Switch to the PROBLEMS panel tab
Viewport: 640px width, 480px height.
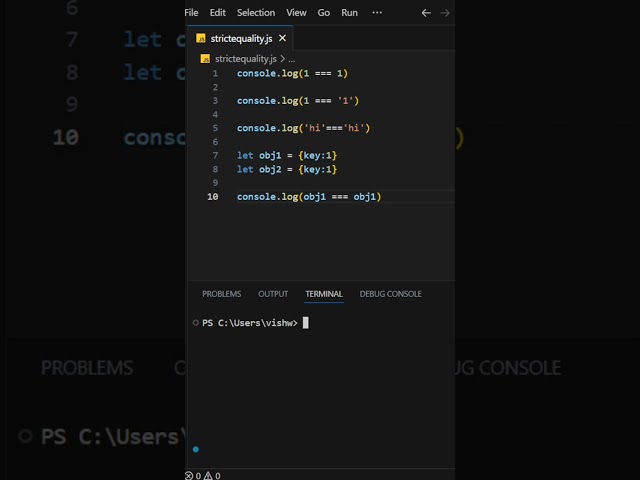point(222,294)
